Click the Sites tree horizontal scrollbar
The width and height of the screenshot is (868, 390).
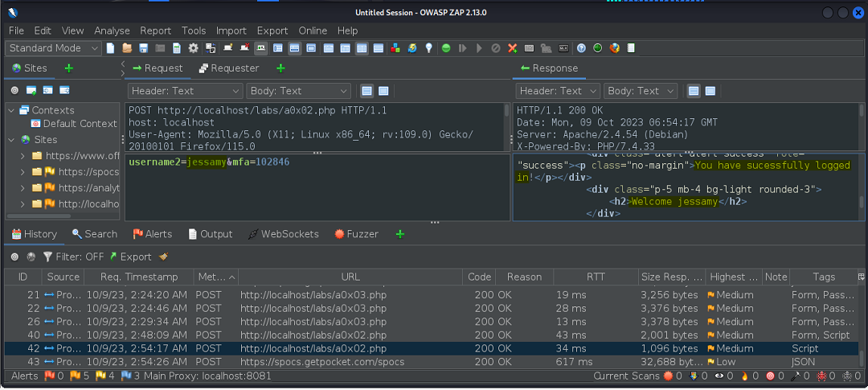(39, 216)
